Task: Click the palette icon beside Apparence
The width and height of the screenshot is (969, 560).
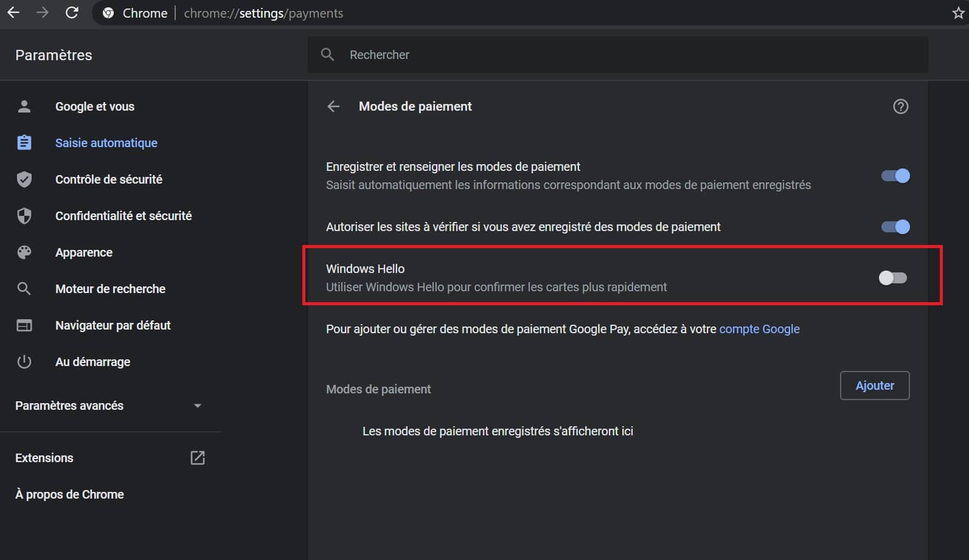Action: (x=24, y=252)
